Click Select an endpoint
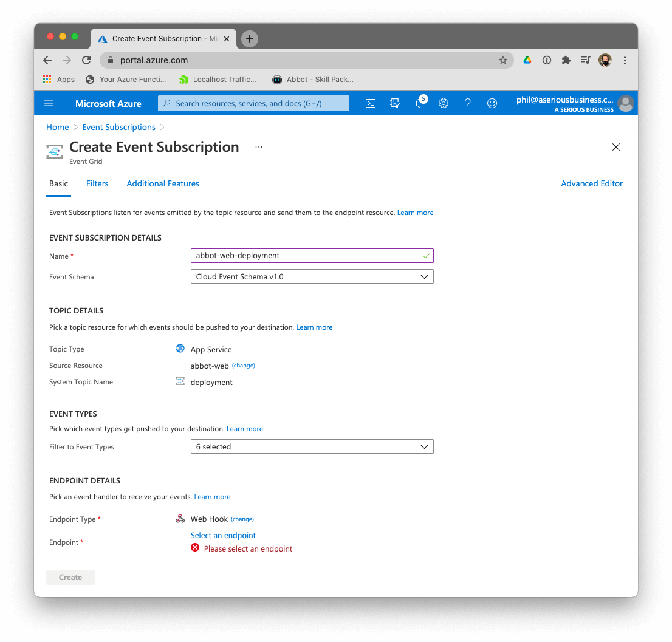This screenshot has height=642, width=672. [223, 535]
